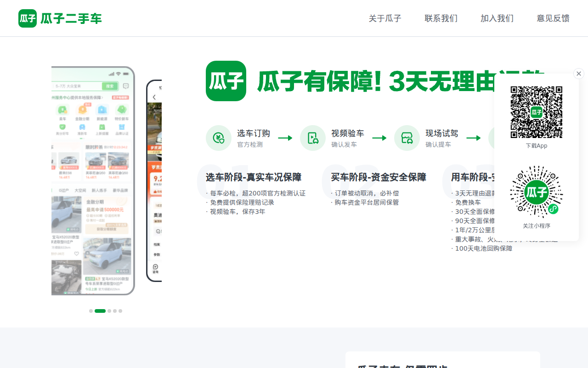Select the active green carousel indicator
This screenshot has height=368, width=588.
[100, 311]
